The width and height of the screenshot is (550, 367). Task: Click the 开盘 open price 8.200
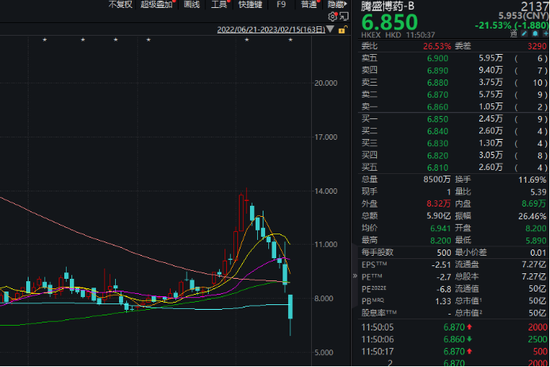pyautogui.click(x=536, y=229)
